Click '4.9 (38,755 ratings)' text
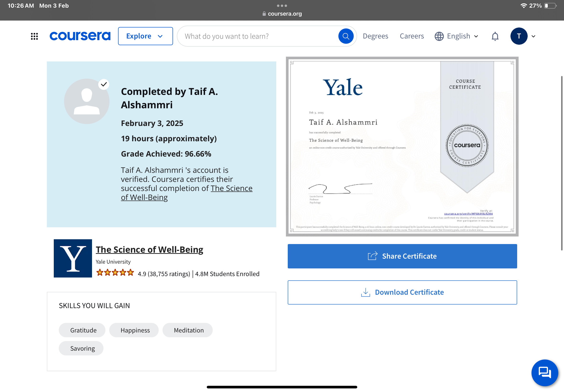564x392 pixels. pyautogui.click(x=164, y=274)
